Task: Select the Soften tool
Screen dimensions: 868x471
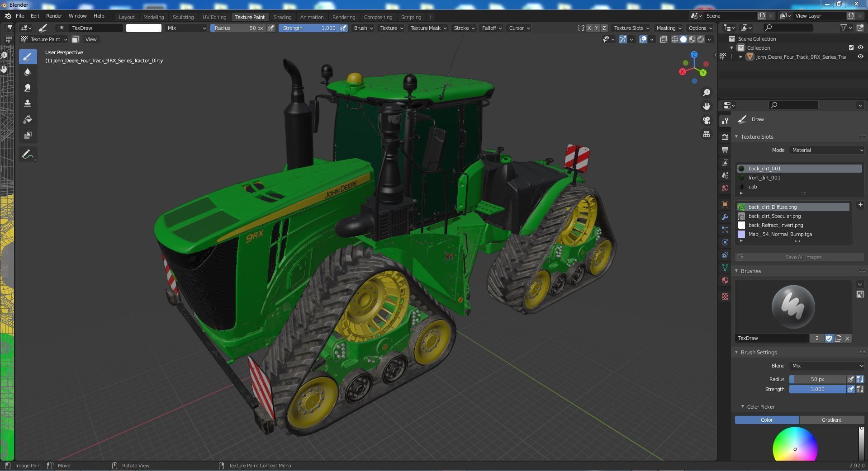Action: click(28, 72)
